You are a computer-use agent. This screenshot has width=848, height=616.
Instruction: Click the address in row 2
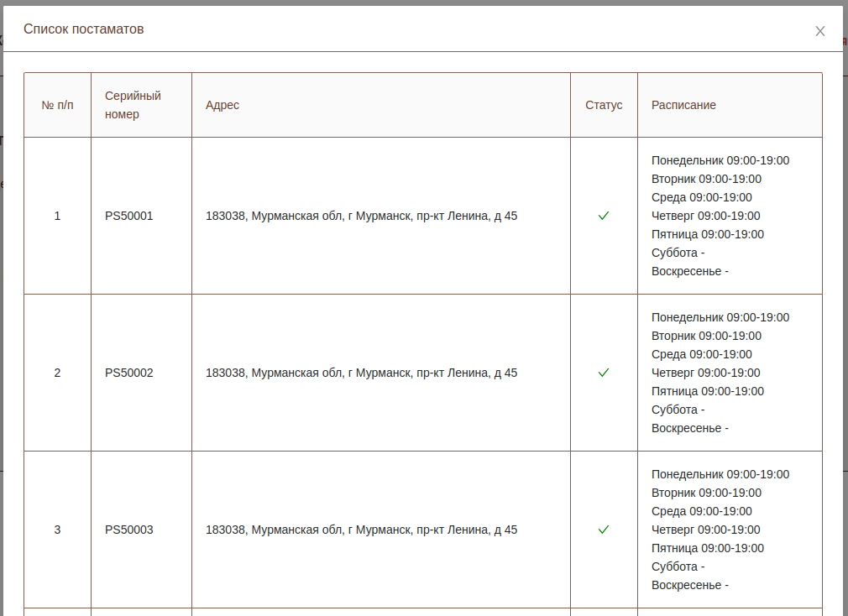(361, 373)
